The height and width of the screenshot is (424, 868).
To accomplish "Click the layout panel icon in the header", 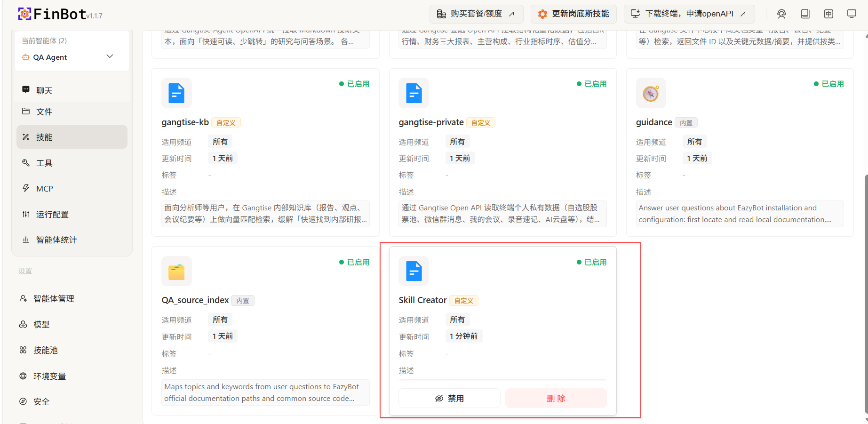I will 828,14.
